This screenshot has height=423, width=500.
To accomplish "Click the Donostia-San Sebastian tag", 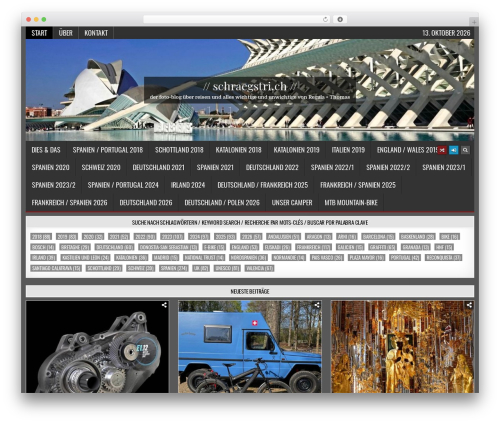I will tap(168, 247).
